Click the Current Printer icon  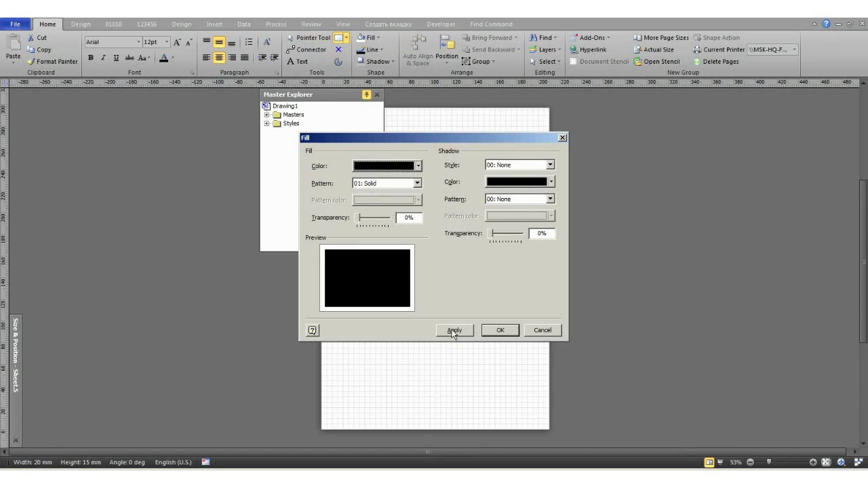[x=697, y=49]
